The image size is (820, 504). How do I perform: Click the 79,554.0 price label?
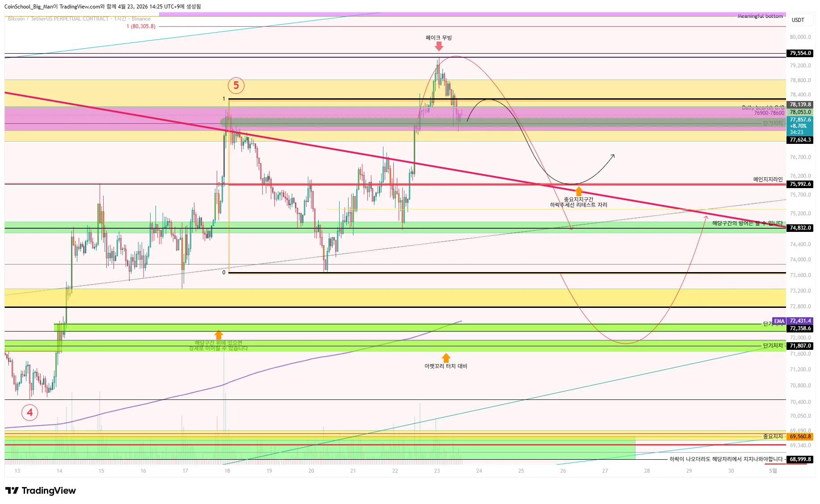click(x=800, y=53)
